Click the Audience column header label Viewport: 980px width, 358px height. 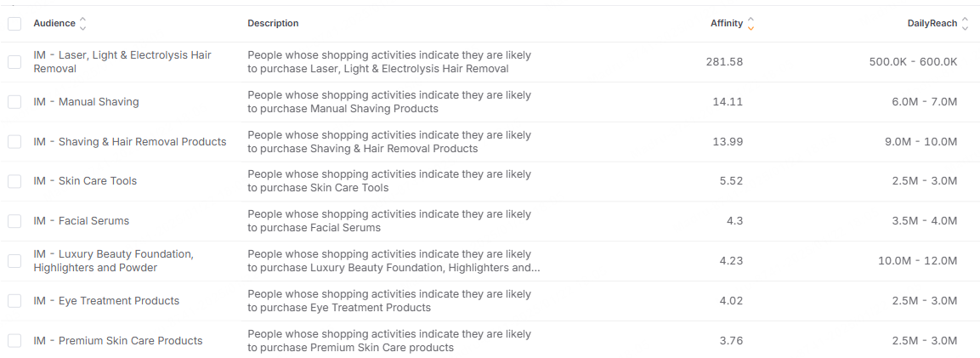click(54, 24)
